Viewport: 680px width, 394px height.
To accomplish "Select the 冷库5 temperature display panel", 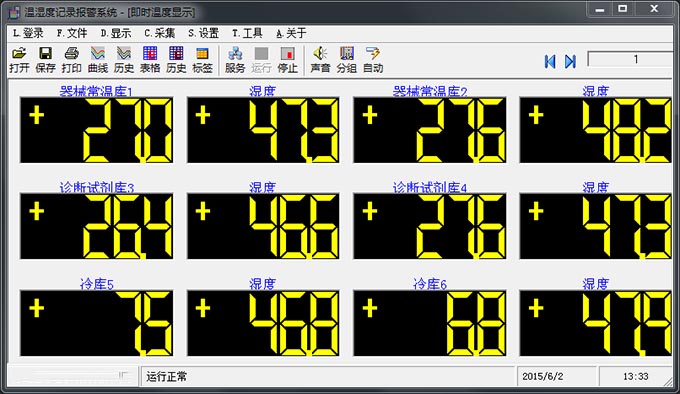I will click(96, 323).
